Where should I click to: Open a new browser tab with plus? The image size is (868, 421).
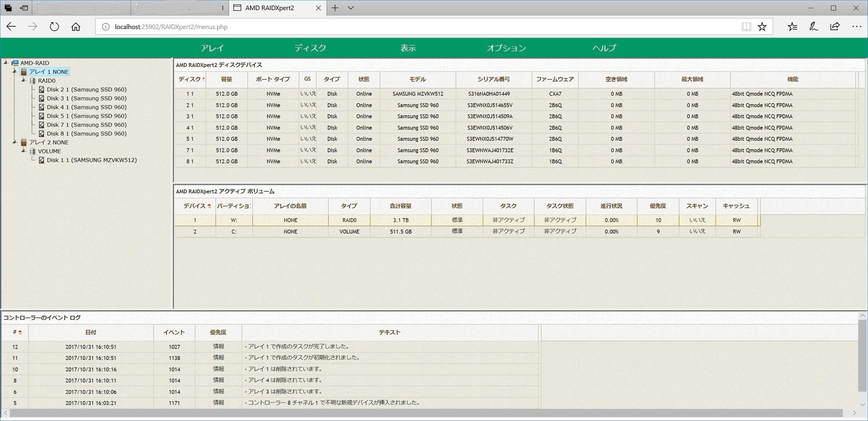335,8
